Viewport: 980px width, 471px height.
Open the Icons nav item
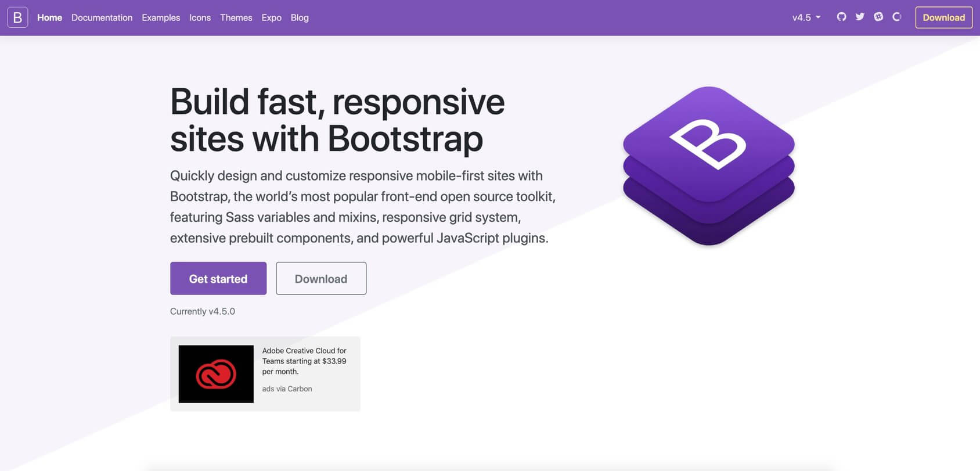tap(200, 17)
